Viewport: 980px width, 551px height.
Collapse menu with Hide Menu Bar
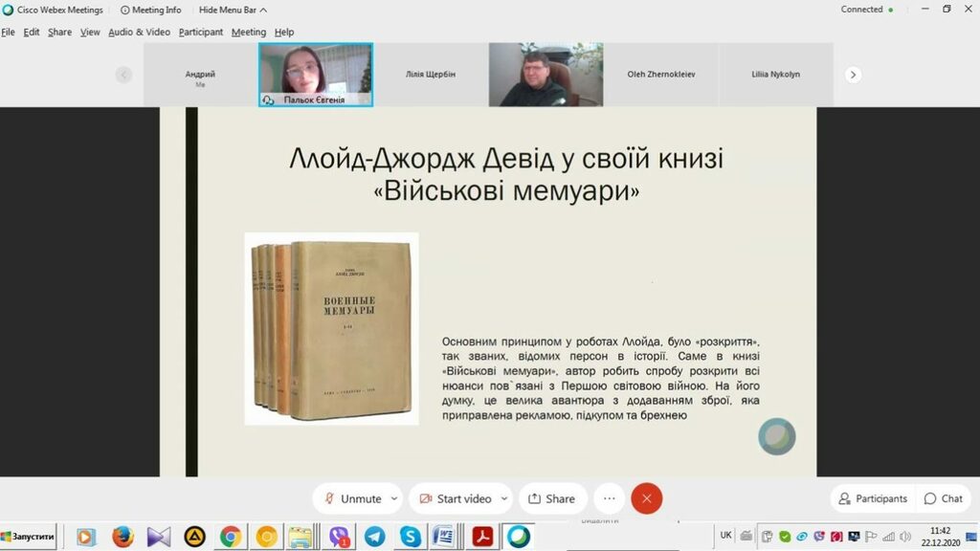(233, 10)
